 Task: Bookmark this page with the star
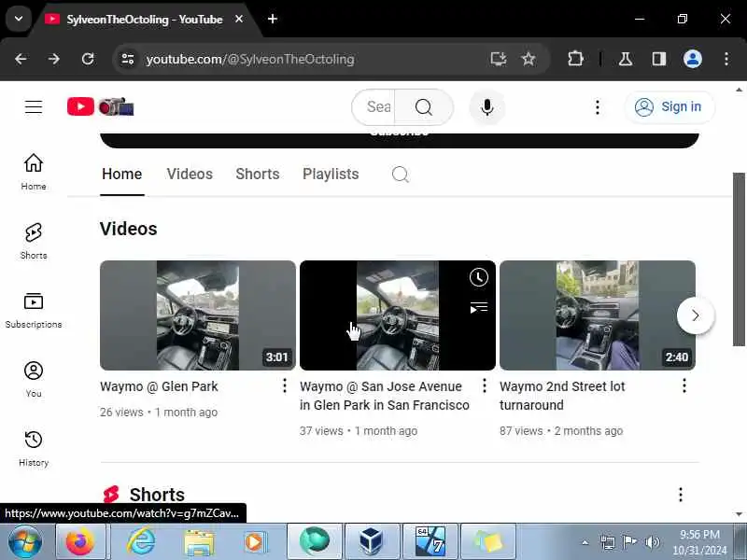click(529, 59)
